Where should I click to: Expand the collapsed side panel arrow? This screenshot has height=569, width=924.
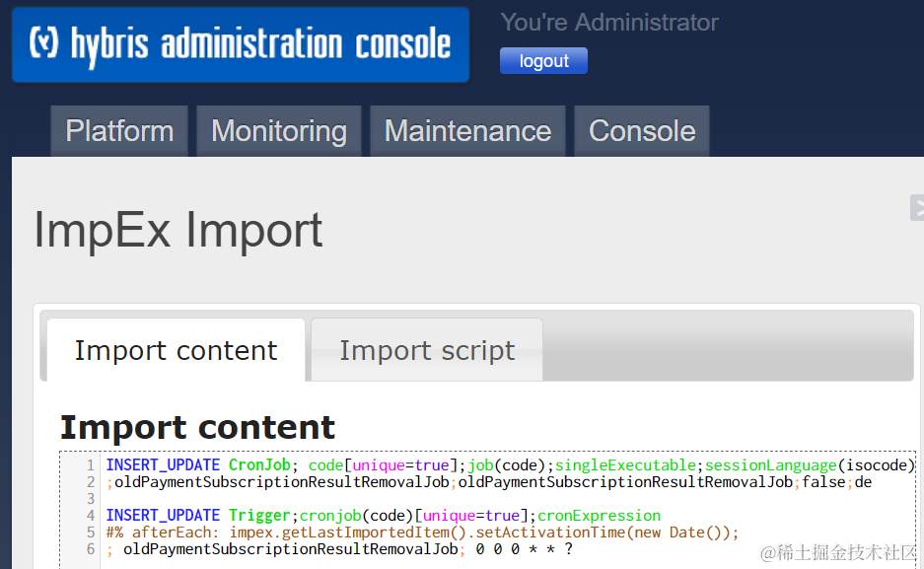pos(917,207)
